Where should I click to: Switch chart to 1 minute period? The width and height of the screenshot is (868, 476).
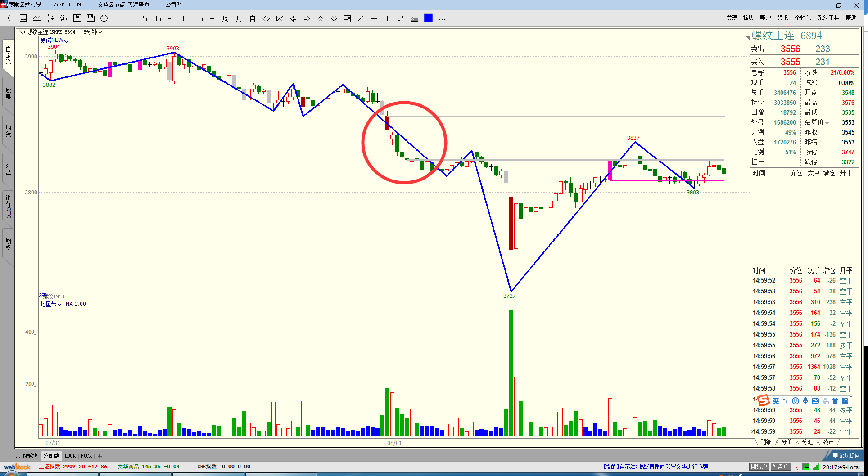[x=118, y=18]
